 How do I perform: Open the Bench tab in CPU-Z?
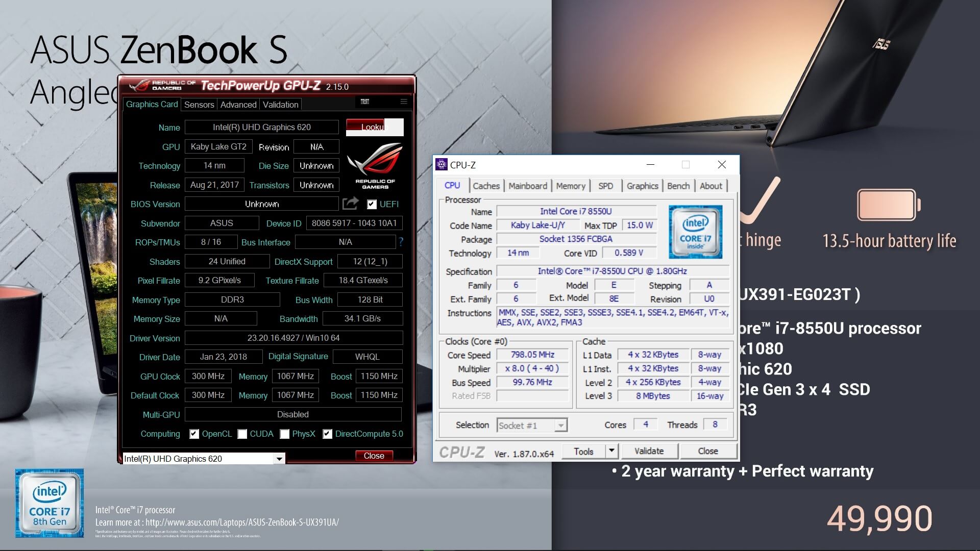[678, 186]
